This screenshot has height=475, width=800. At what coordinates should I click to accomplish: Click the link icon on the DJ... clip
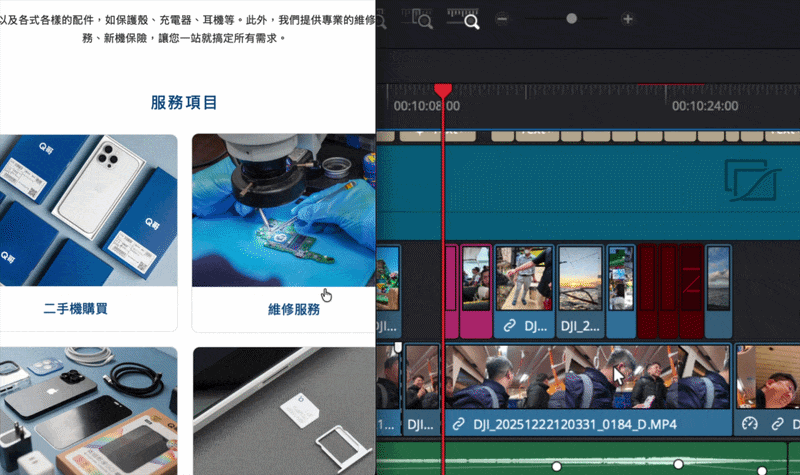coord(509,326)
